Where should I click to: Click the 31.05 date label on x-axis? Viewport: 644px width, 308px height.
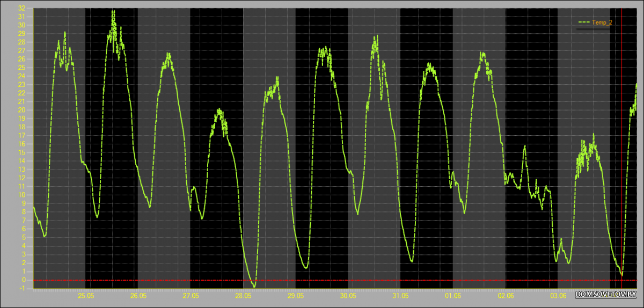coord(401,295)
